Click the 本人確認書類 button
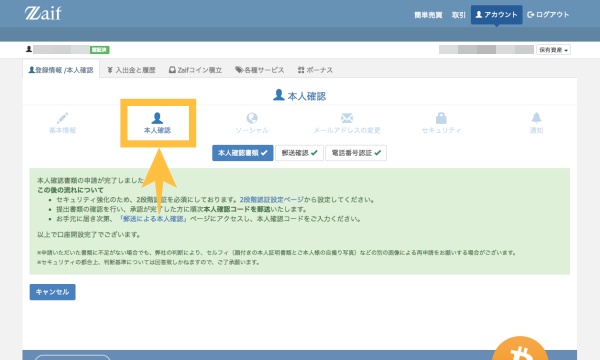 coord(243,153)
